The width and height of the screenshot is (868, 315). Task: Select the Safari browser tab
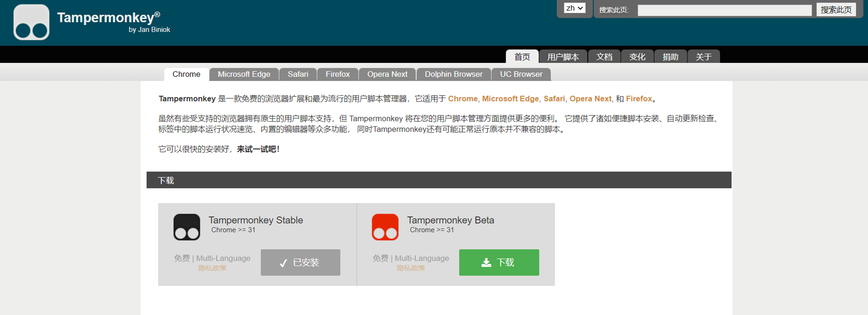[x=298, y=74]
